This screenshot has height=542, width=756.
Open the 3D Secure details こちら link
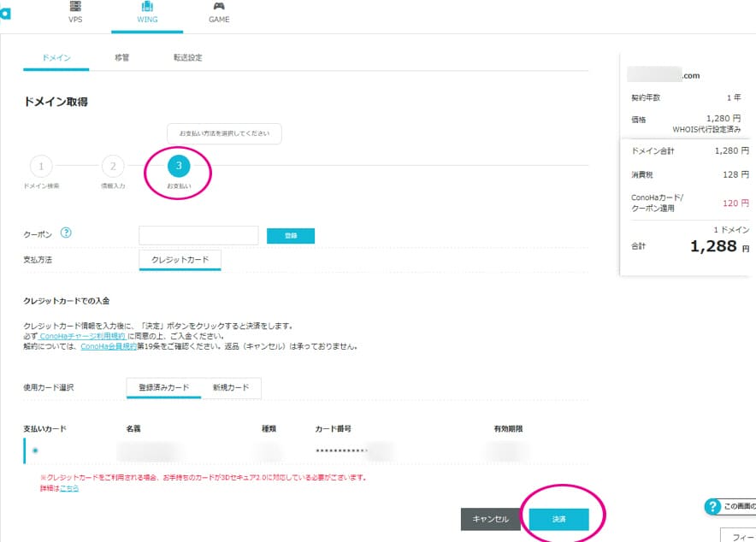[69, 488]
